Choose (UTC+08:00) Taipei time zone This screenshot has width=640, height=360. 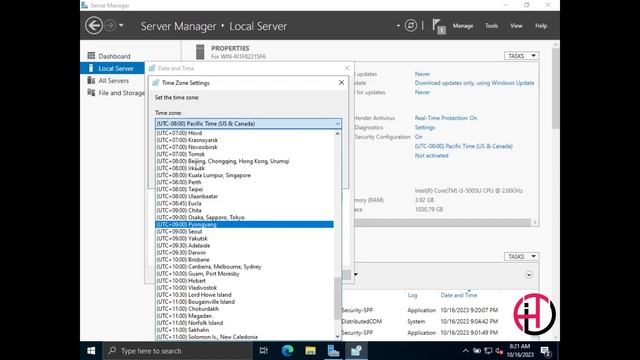(245, 189)
